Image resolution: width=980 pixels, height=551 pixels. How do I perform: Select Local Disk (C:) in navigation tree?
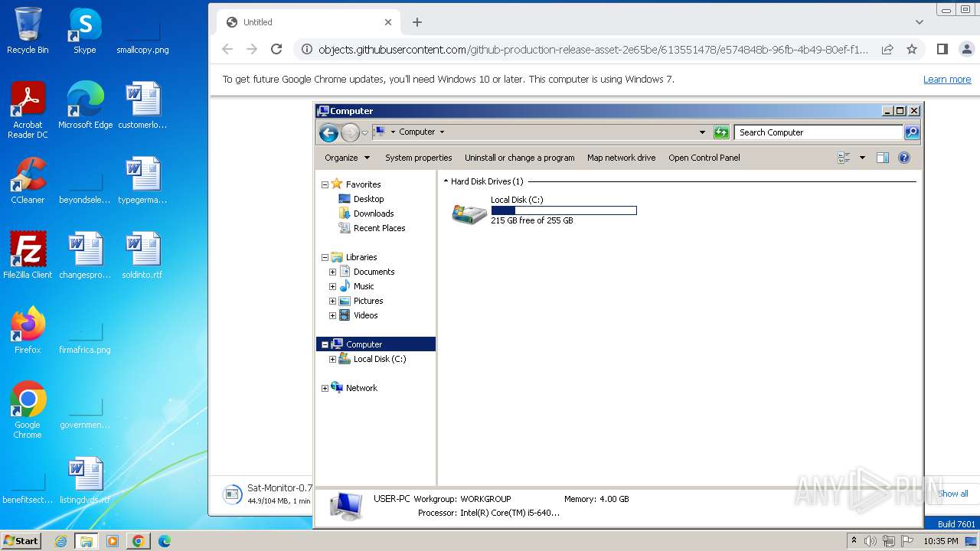379,359
